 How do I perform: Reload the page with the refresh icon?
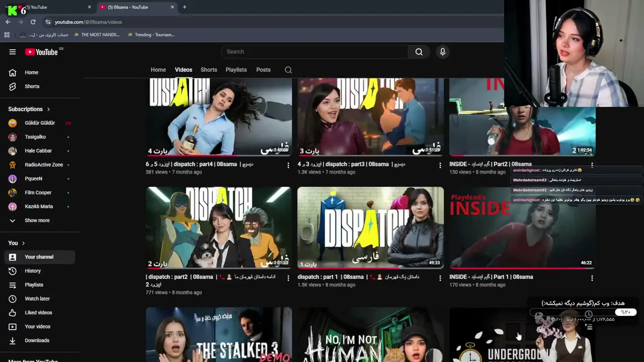point(33,22)
